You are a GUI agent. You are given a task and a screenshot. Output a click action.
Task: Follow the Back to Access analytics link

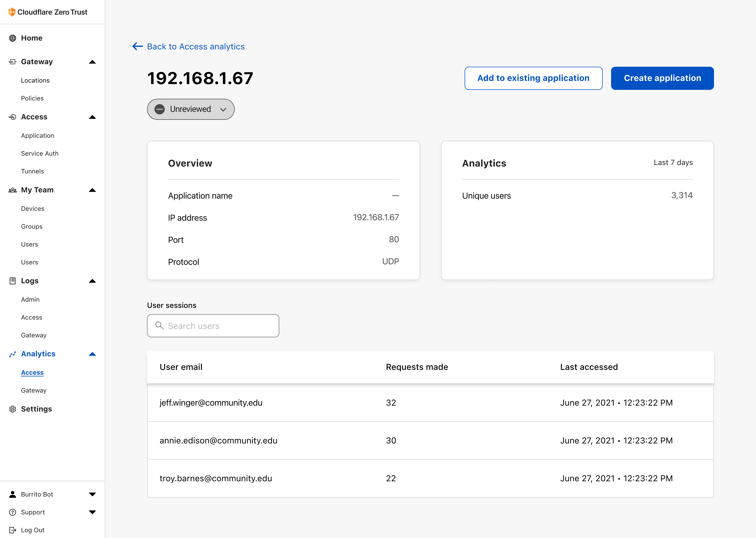coord(195,46)
